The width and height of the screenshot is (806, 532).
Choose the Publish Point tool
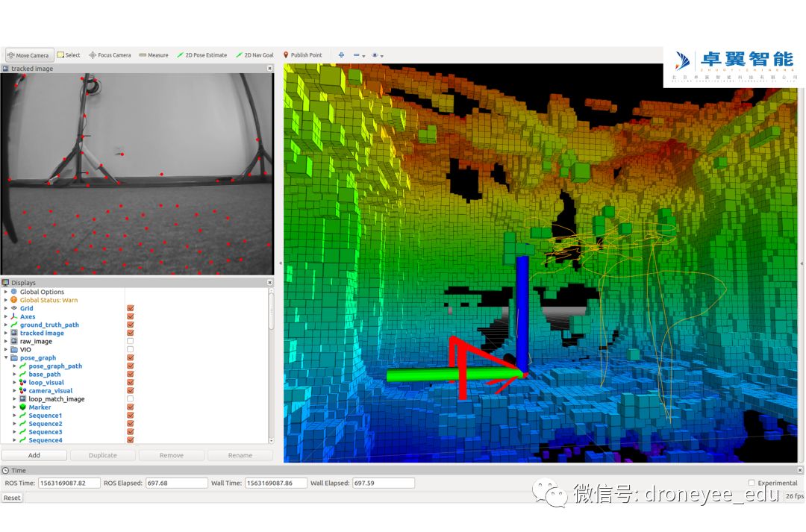point(302,55)
